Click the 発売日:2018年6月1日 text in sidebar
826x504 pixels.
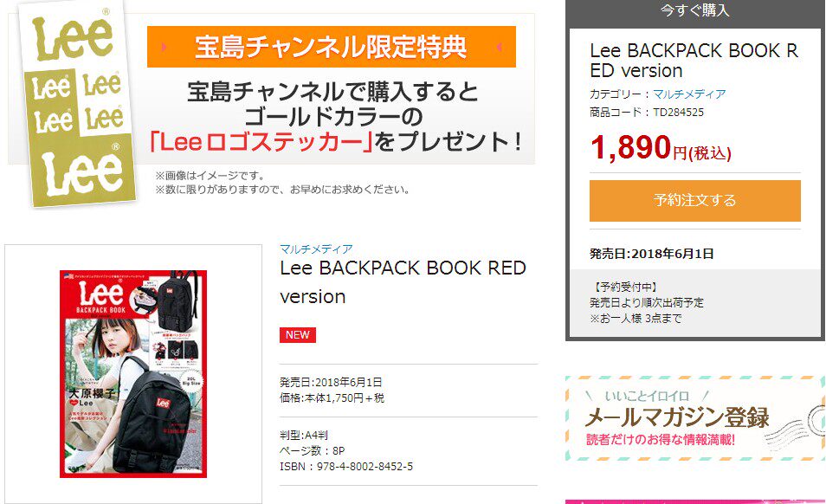tap(652, 254)
